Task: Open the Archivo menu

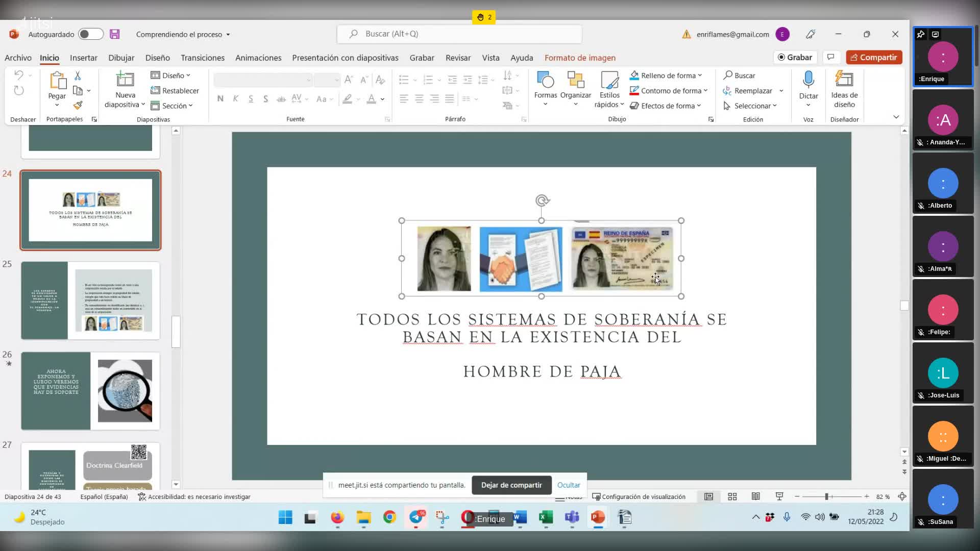Action: tap(18, 58)
